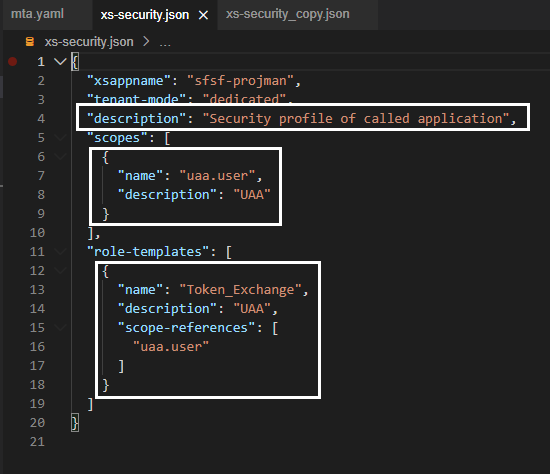
Task: Toggle the breakpoint dot on line 1
Action: 13,62
